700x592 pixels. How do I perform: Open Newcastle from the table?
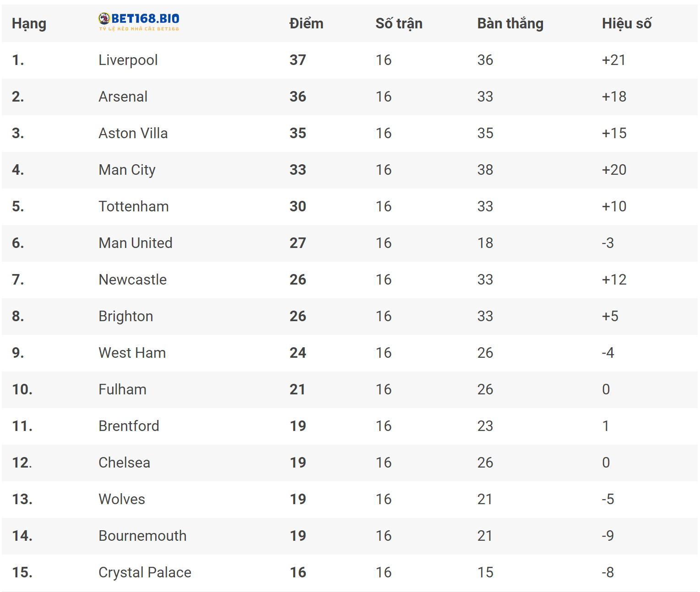[133, 280]
